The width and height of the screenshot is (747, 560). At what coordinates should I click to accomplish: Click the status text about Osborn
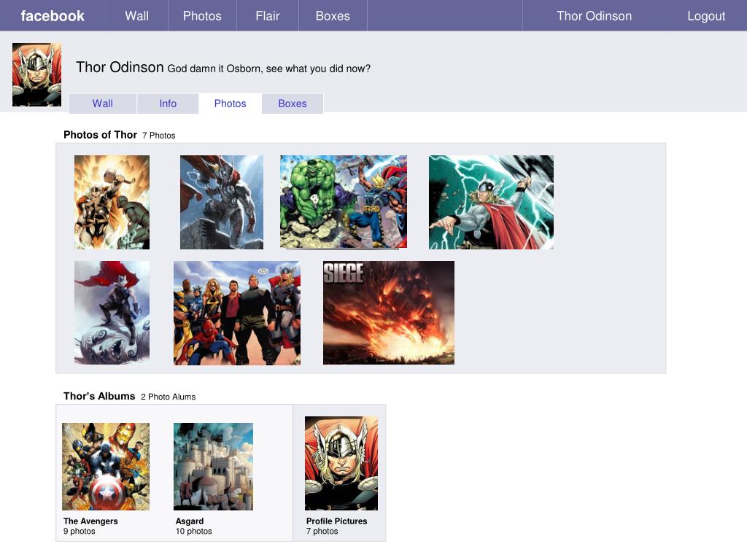[268, 69]
